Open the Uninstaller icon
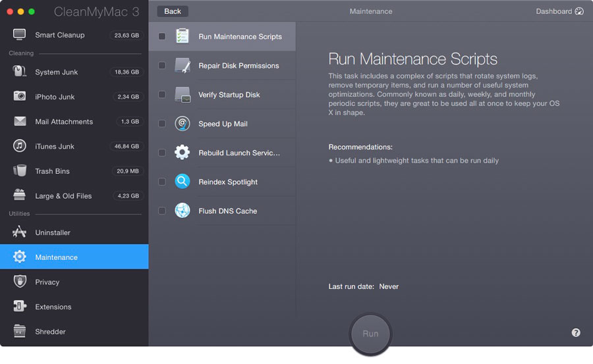Viewport: 593px width, 364px height. (19, 232)
